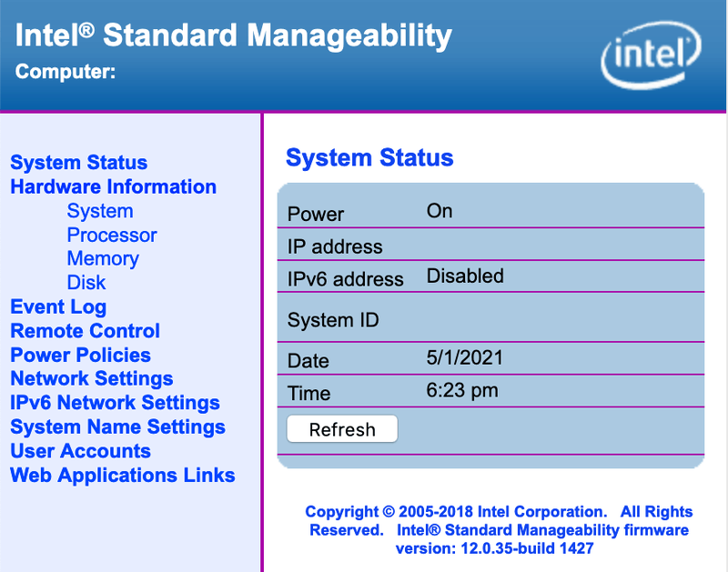Viewport: 728px width, 572px height.
Task: Open the Event Log page
Action: (58, 307)
